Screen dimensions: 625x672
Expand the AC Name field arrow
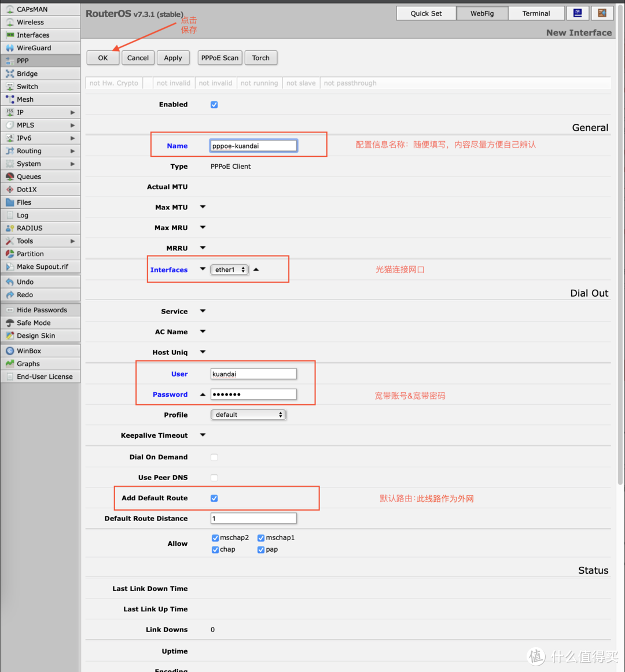coord(203,331)
